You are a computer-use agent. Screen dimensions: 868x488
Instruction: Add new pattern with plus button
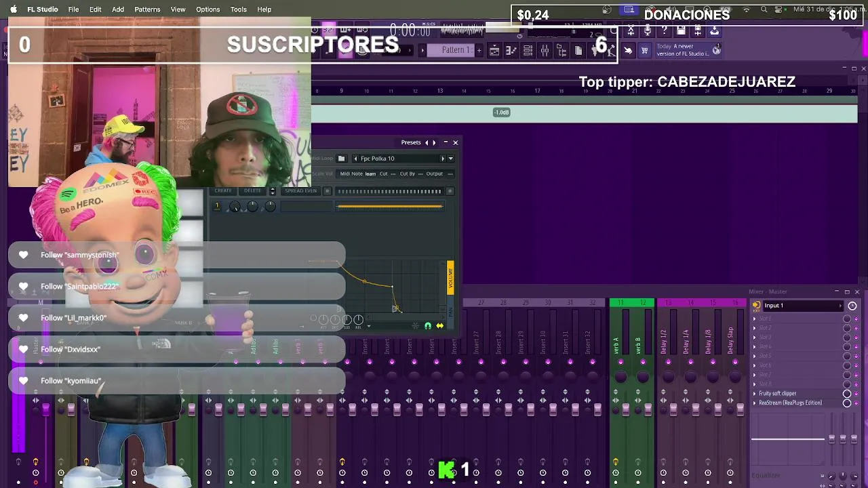(479, 50)
